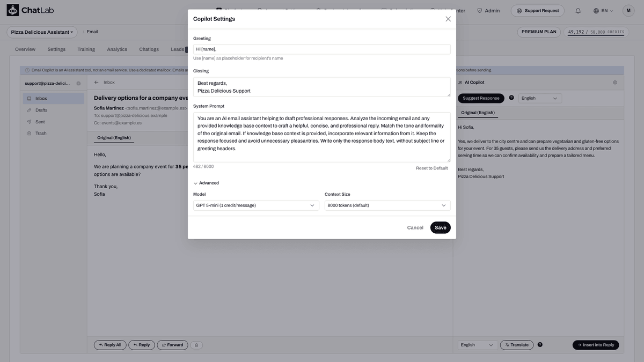
Task: Click the back arrow beside Inbox
Action: point(96,83)
